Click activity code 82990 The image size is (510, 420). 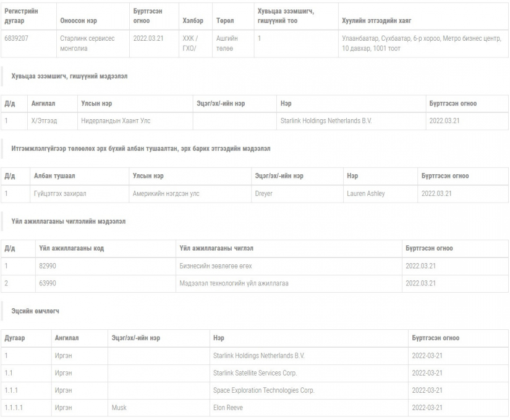pos(48,266)
